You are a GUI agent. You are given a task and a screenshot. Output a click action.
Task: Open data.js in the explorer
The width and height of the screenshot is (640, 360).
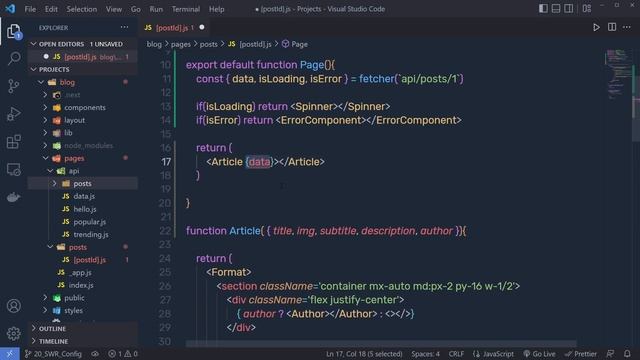click(x=82, y=196)
